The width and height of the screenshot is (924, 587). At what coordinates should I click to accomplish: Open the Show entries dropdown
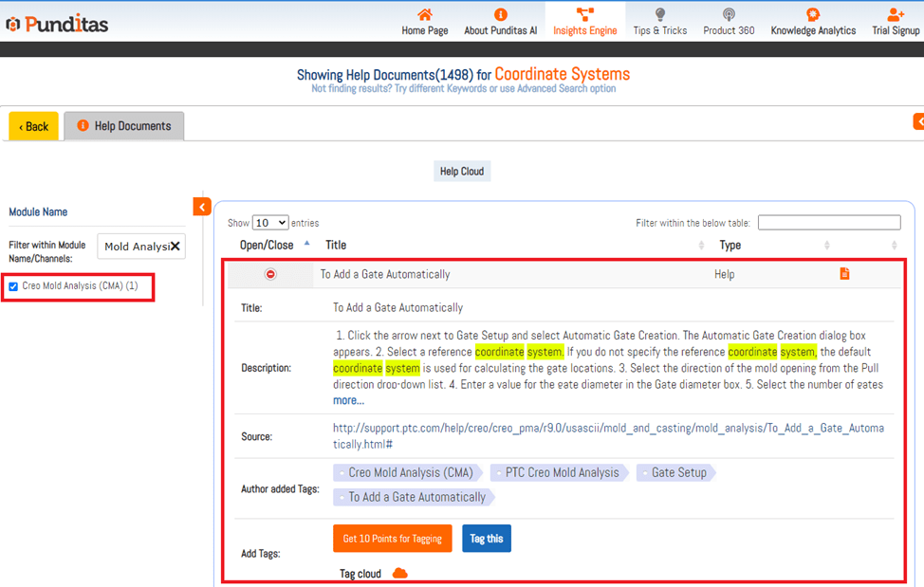[x=270, y=223]
